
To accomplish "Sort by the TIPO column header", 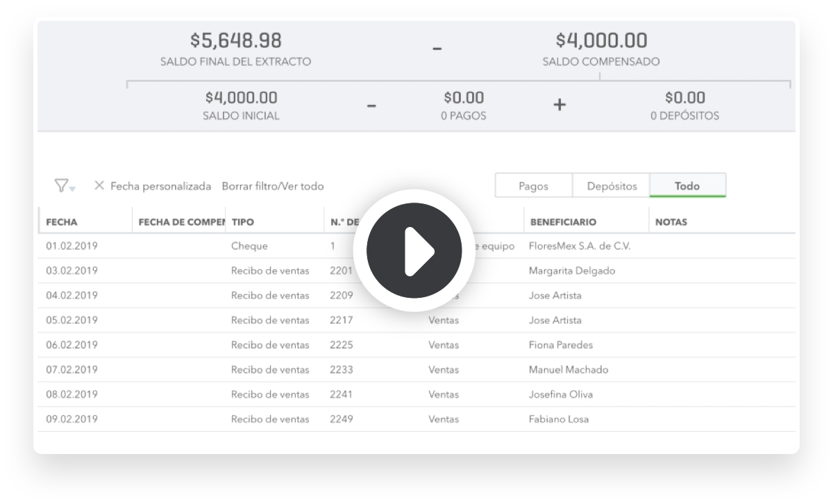I will (x=243, y=222).
